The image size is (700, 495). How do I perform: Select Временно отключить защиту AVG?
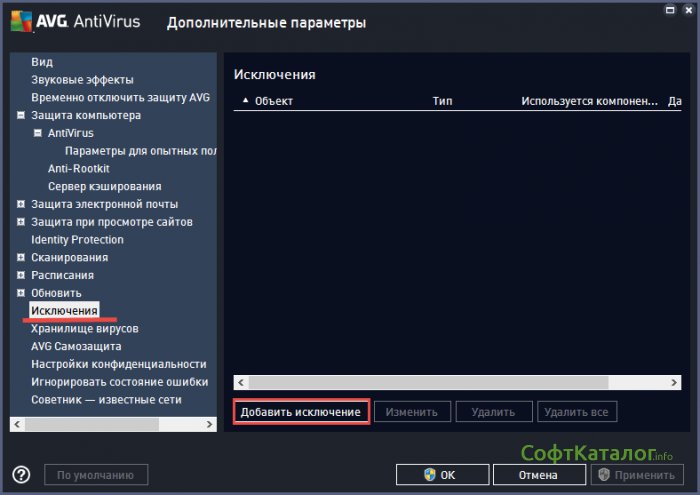point(120,97)
